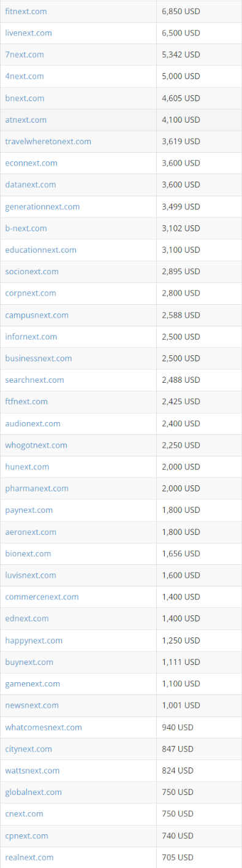Screen dimensions: 242x868
Task: Open generationnext.com link
Action: click(42, 207)
